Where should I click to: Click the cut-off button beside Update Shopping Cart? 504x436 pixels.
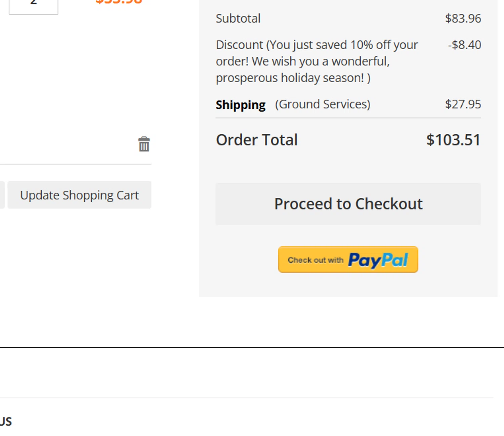tap(2, 195)
